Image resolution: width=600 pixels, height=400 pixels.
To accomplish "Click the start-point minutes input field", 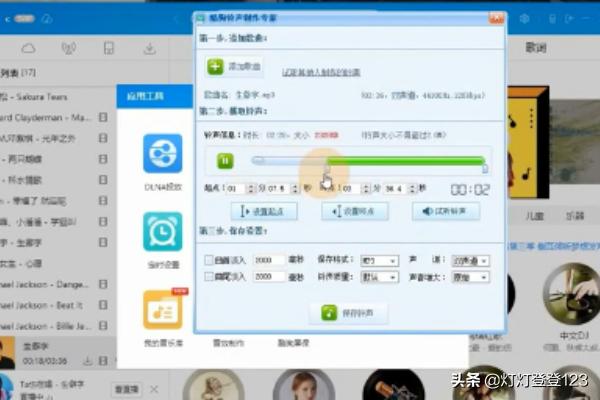I will point(236,189).
